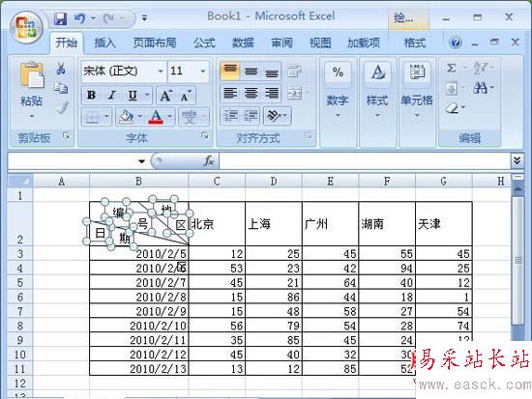Apply fill color with paint bucket
This screenshot has height=399, width=532.
pyautogui.click(x=126, y=117)
